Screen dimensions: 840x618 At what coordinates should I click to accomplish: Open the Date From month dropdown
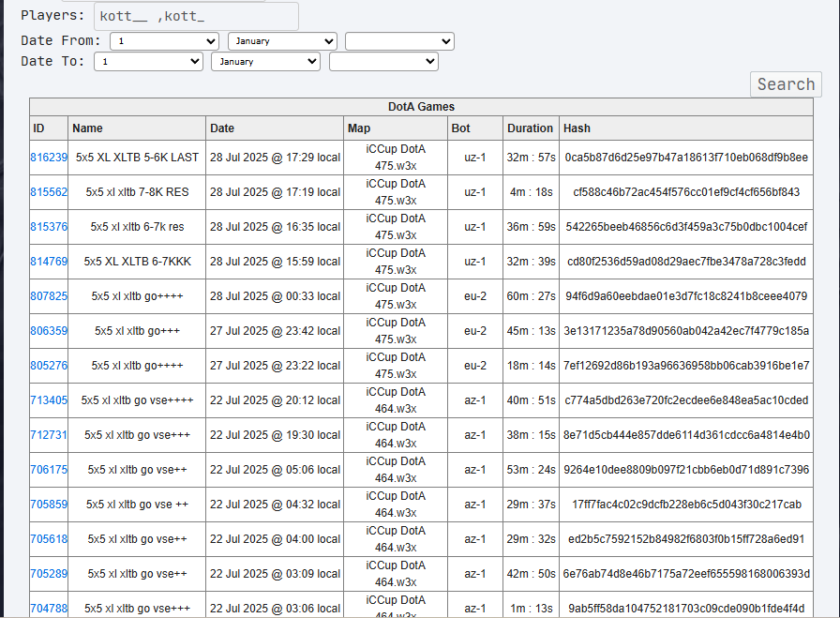pos(282,41)
